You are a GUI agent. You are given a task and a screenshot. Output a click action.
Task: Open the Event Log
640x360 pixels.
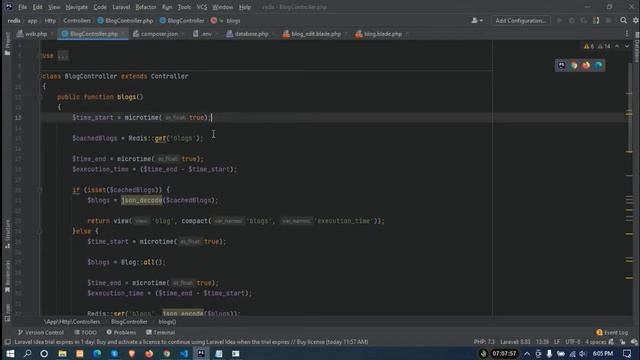612,332
